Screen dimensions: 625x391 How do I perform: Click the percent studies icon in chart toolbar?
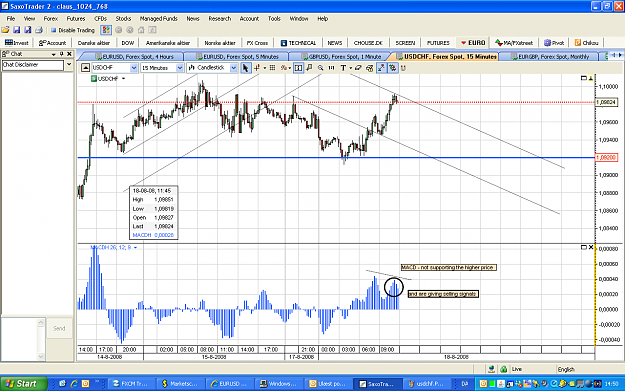[283, 68]
